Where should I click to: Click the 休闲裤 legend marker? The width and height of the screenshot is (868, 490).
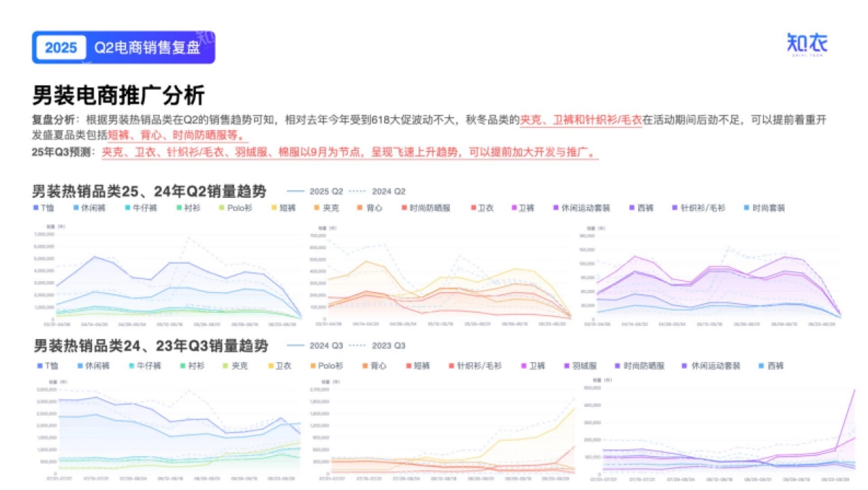[75, 209]
